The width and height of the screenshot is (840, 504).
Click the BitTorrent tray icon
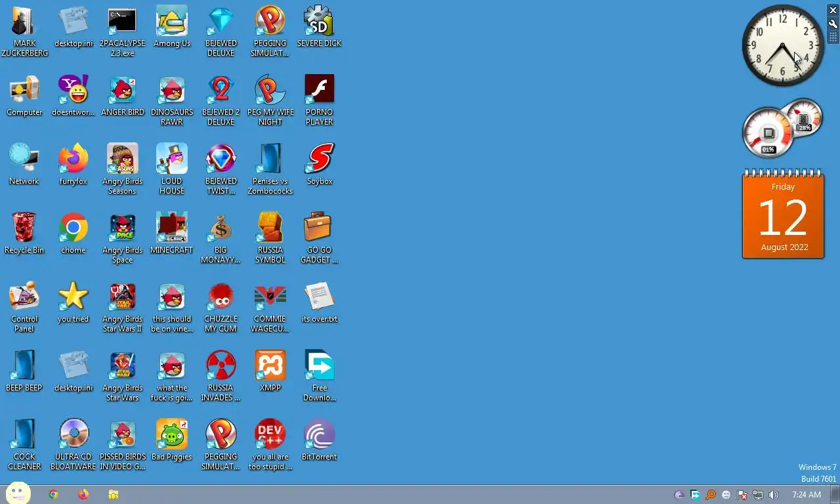point(679,495)
